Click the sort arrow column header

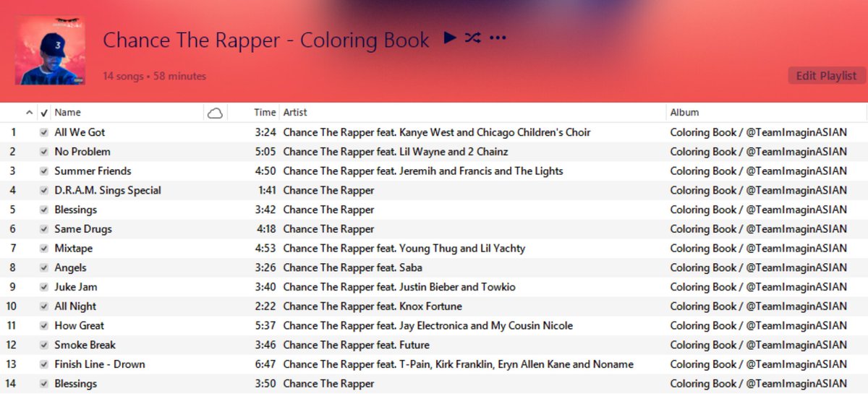click(x=29, y=113)
